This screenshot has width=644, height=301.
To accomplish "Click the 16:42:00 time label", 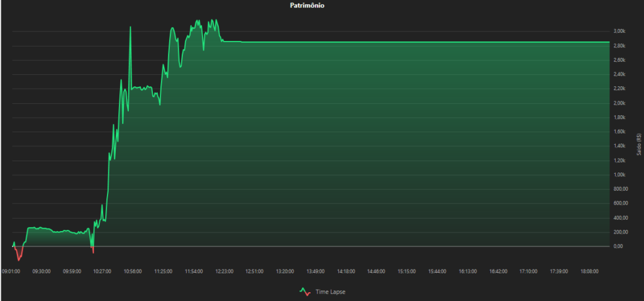I will pos(498,271).
